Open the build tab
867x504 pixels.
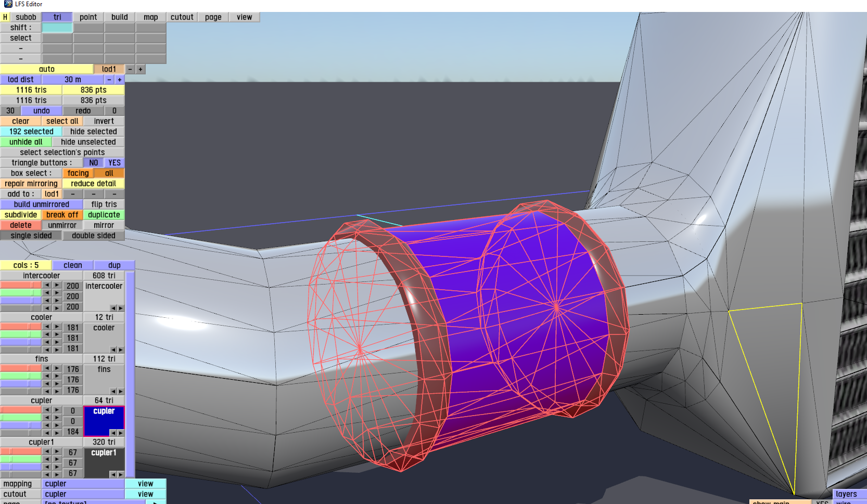120,17
